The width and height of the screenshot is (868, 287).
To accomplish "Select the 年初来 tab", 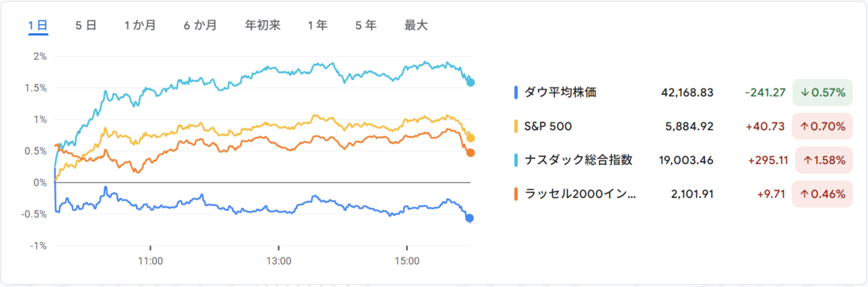I will pos(263,25).
